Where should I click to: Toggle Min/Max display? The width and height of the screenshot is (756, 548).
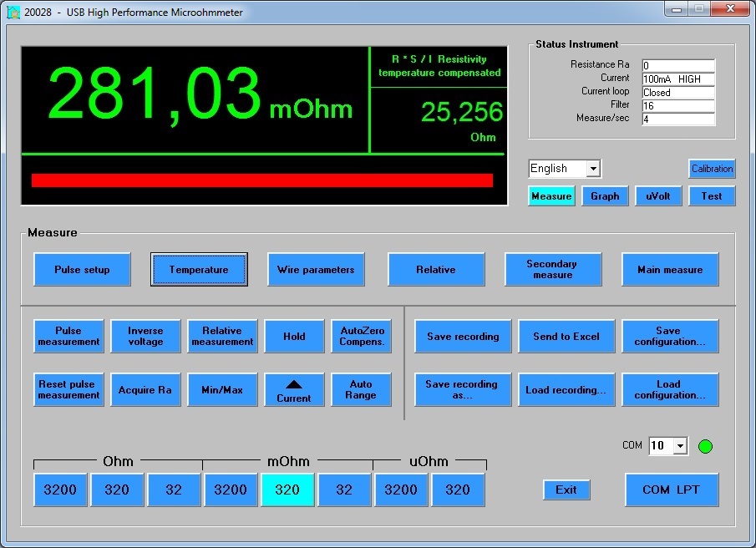point(222,390)
